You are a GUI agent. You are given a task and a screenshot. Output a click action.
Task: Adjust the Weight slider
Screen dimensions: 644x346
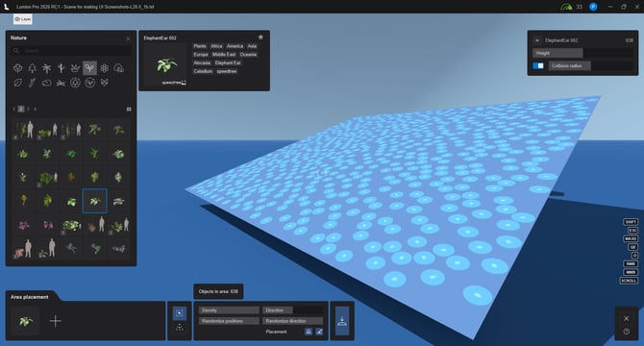[582, 53]
